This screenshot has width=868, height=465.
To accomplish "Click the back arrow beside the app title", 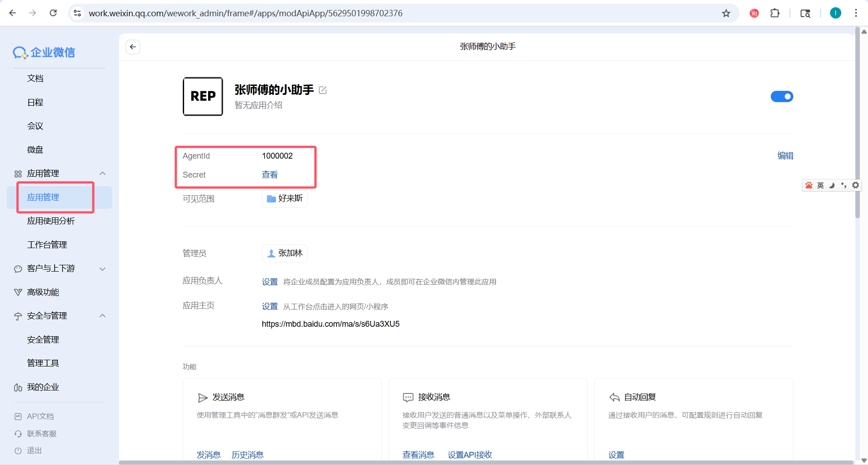I will (133, 47).
